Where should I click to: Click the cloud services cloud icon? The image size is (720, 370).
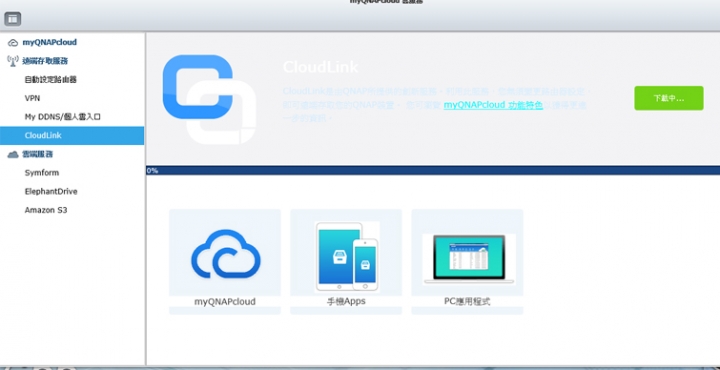[x=13, y=155]
